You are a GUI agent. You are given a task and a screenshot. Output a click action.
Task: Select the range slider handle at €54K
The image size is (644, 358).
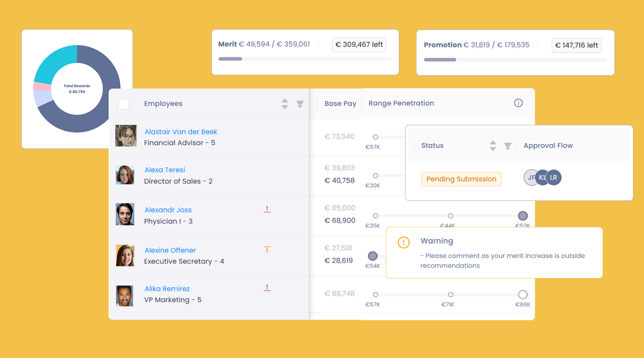point(372,256)
